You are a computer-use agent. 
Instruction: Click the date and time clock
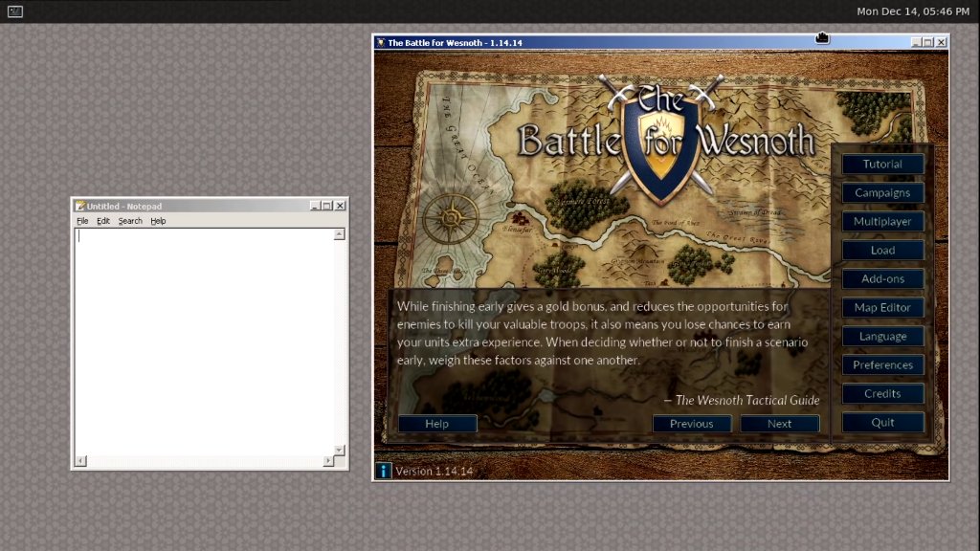(x=912, y=11)
